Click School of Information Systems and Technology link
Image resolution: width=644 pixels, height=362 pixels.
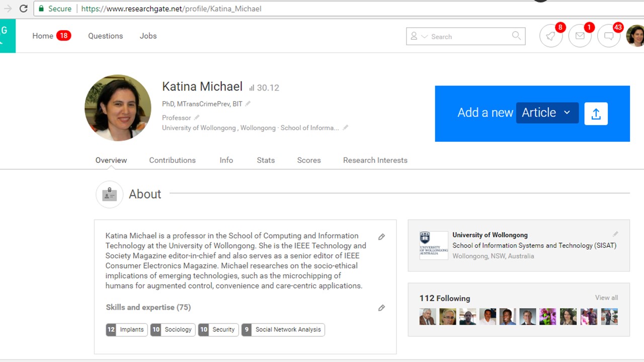pyautogui.click(x=534, y=245)
